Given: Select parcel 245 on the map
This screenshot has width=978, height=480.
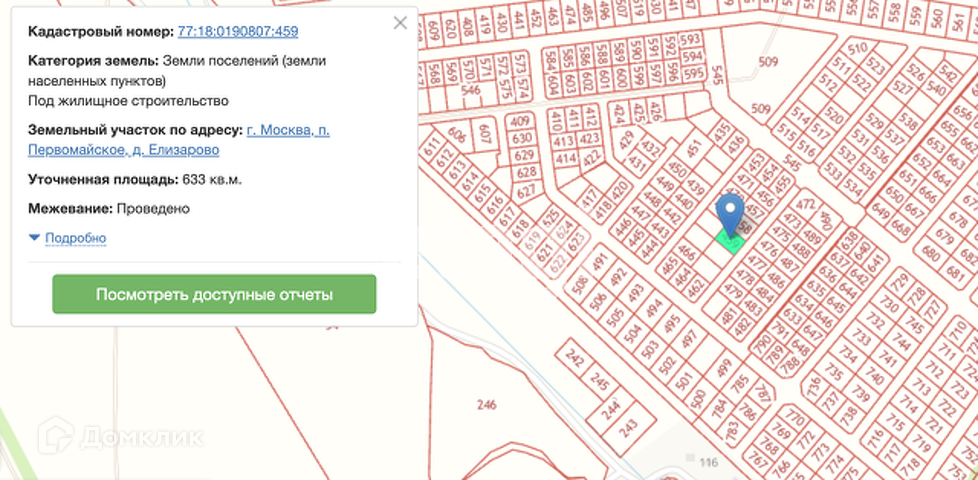Looking at the screenshot, I should point(599,382).
